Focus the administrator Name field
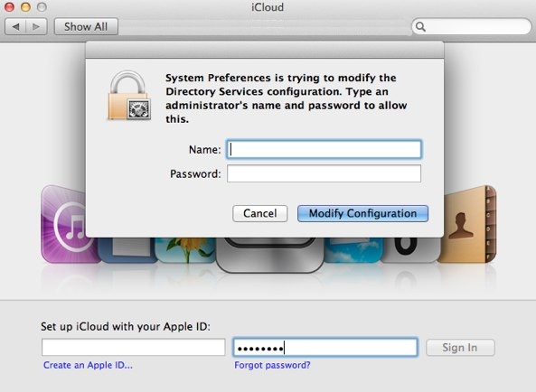 pyautogui.click(x=324, y=149)
